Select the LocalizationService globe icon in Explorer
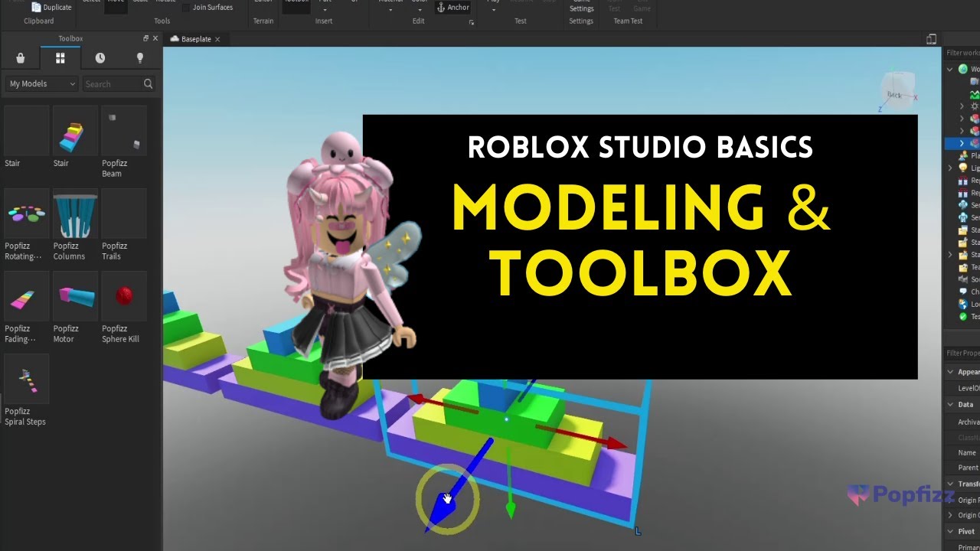Screen dimensions: 980x551 point(963,304)
